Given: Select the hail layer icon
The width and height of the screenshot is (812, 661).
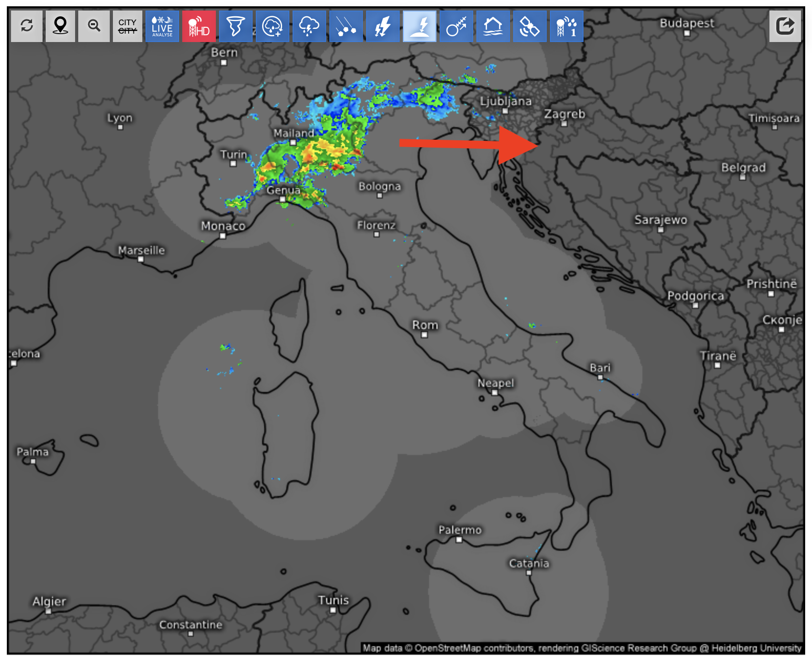Looking at the screenshot, I should [x=346, y=26].
